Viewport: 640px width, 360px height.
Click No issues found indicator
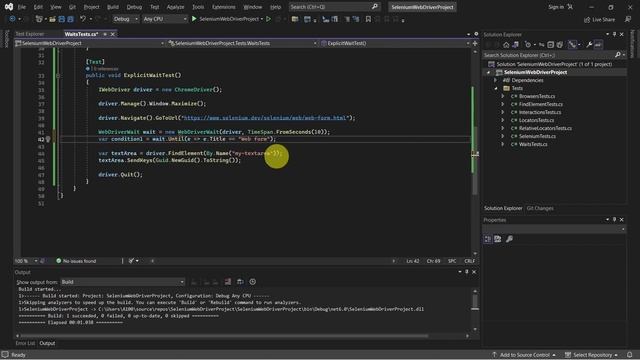[76, 261]
